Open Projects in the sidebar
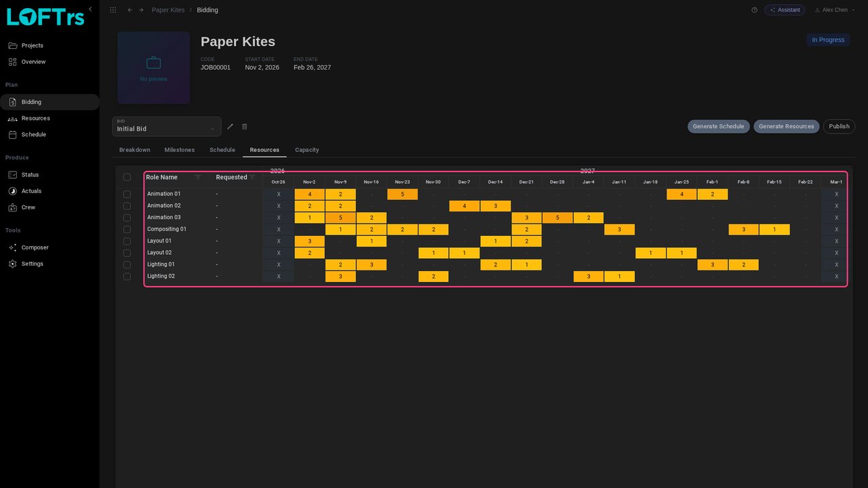 [50, 45]
